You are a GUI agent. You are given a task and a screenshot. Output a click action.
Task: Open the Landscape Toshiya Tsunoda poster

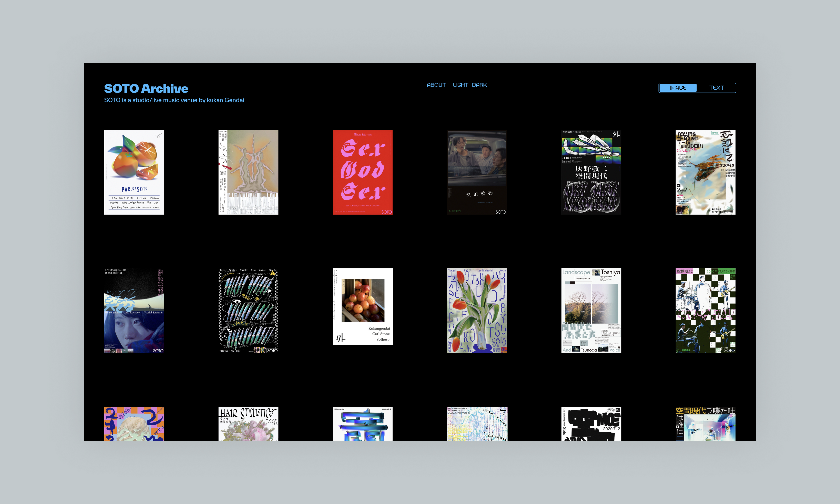(x=591, y=311)
